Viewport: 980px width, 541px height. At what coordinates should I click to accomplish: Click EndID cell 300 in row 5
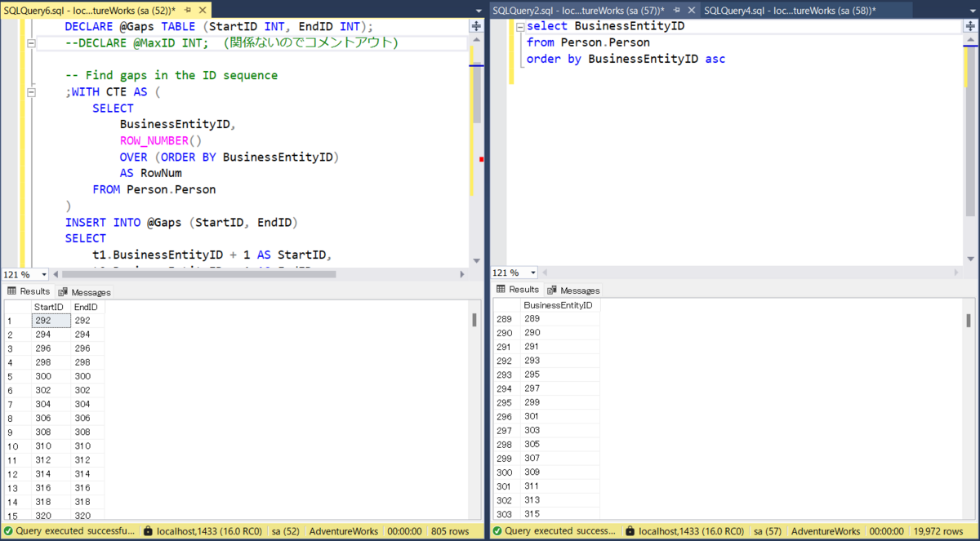click(87, 376)
